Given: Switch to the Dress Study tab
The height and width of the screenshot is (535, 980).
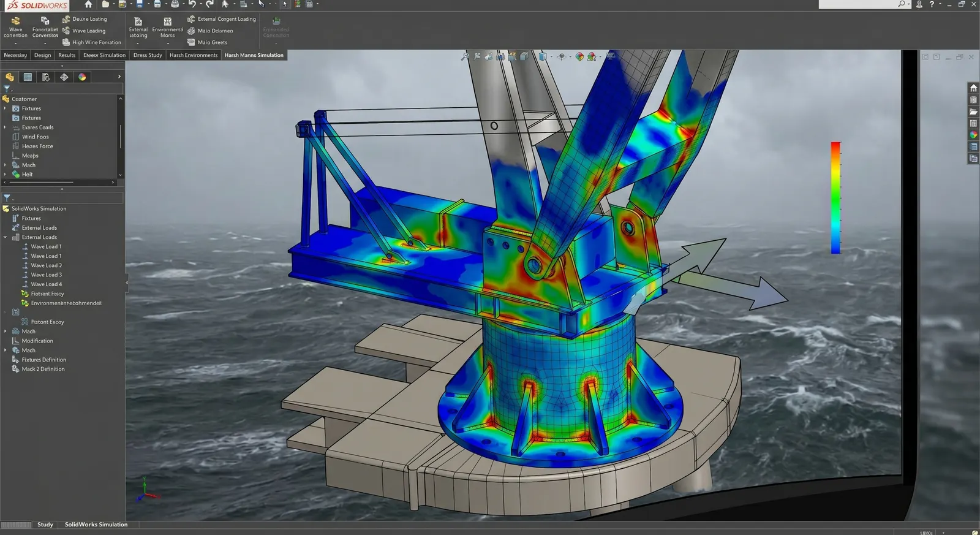Looking at the screenshot, I should click(x=148, y=55).
